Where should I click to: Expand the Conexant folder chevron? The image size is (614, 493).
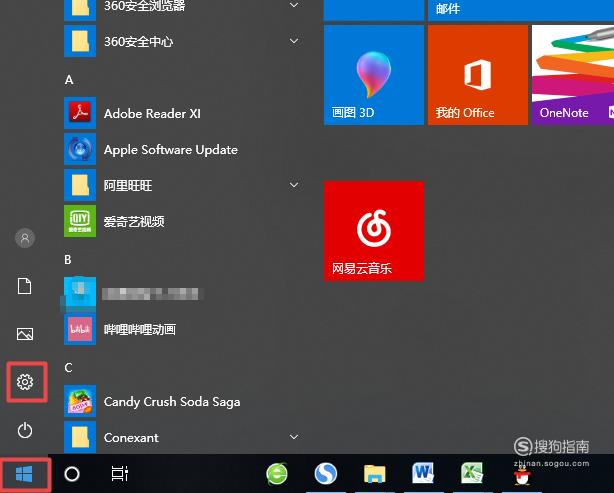click(294, 437)
